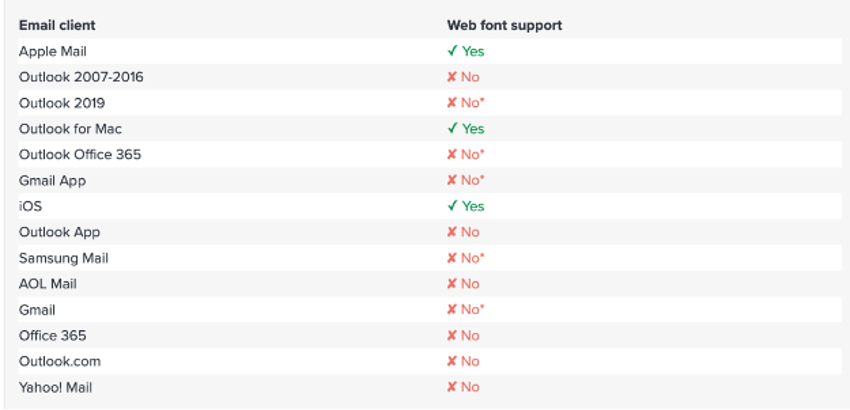
Task: Click the red X for Outlook 2007-2016
Action: coord(452,77)
